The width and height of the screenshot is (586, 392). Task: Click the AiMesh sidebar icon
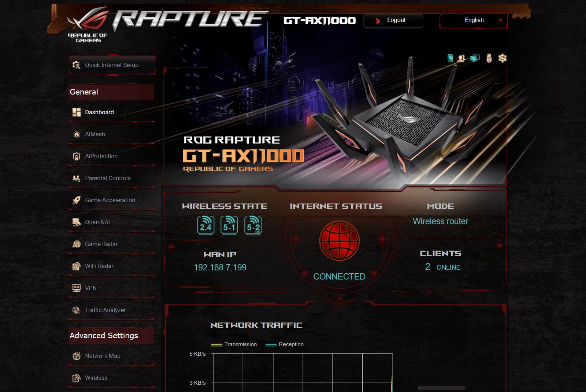click(76, 134)
